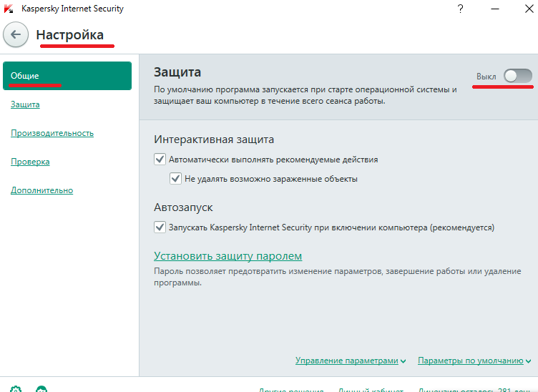Switch to the Дополнительно section
This screenshot has height=392, width=538.
tap(41, 190)
